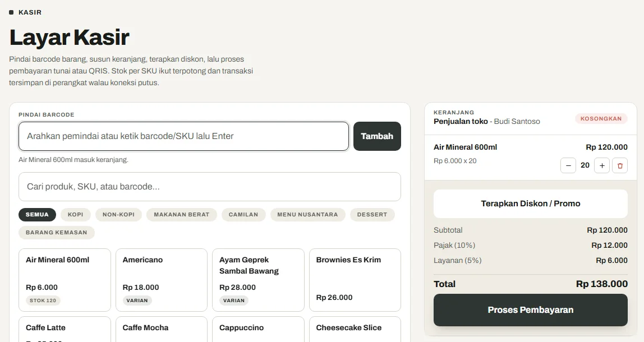The width and height of the screenshot is (644, 342).
Task: Click the status message 'Air Mineral 600ml masuk keranjang.'
Action: 73,160
